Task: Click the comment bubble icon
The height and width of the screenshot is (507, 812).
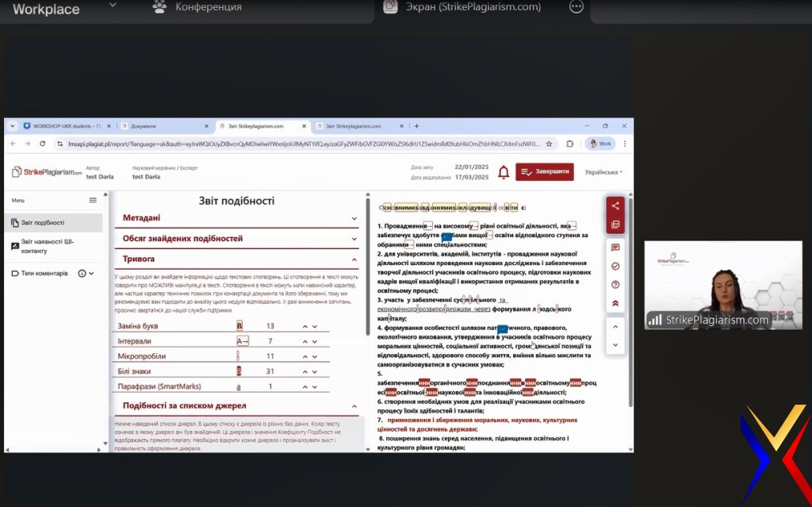Action: click(615, 248)
